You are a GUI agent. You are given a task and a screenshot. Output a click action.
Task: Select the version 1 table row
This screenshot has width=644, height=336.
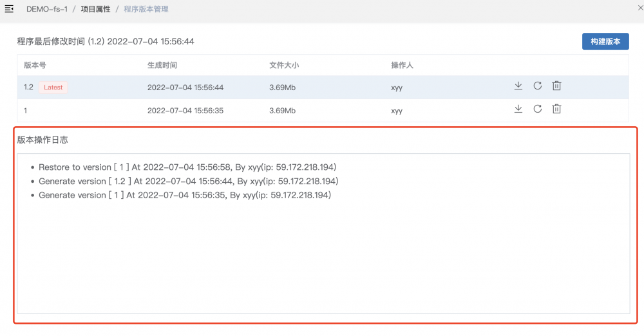click(322, 111)
